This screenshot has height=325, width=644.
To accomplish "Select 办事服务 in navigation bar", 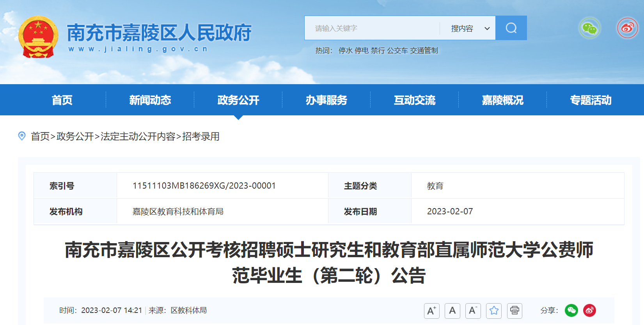I will 326,100.
